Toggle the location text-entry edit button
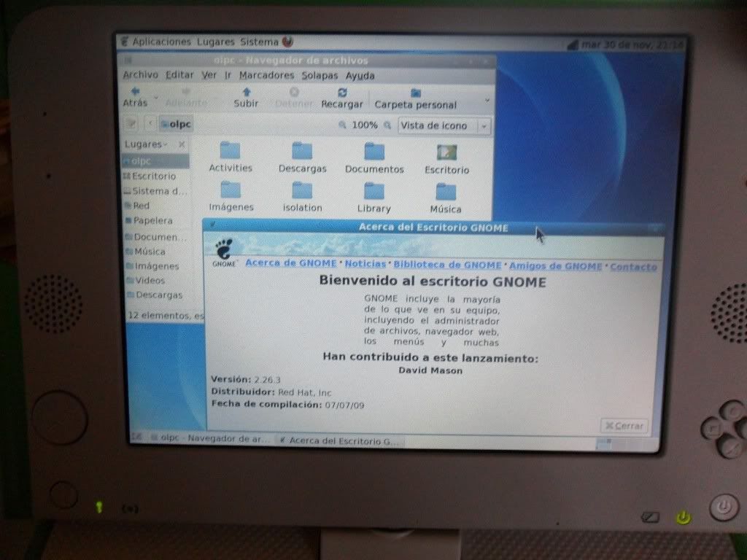747x560 pixels. 131,124
